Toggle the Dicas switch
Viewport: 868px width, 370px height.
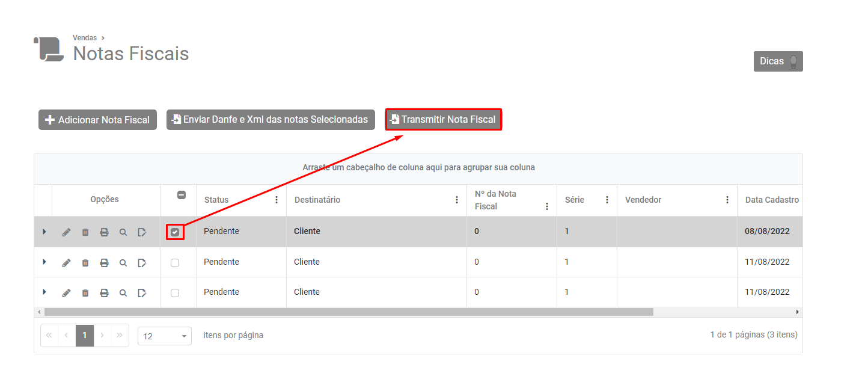(x=793, y=61)
